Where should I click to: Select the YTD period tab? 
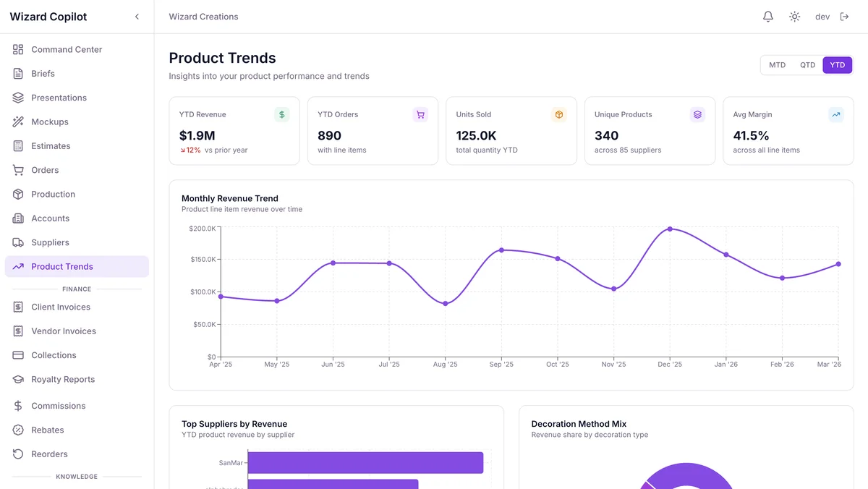[838, 65]
